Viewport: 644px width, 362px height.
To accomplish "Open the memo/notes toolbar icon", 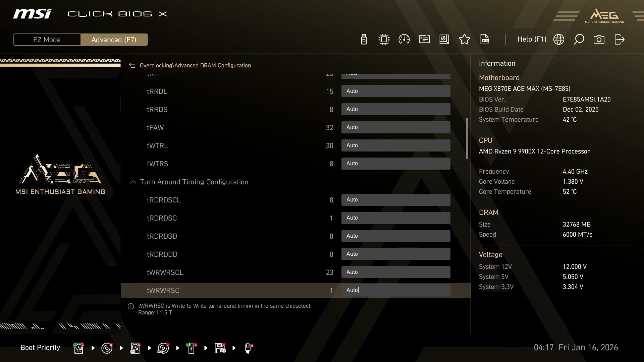I will click(424, 39).
